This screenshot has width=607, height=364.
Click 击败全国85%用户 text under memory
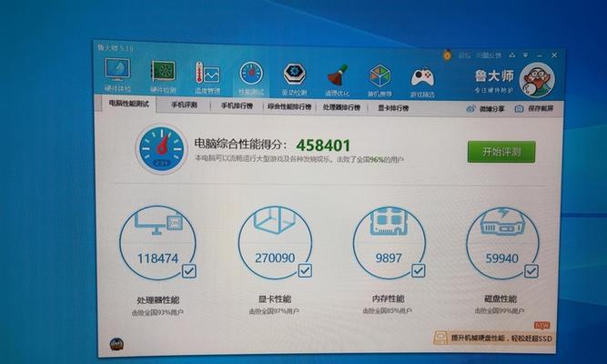[388, 310]
